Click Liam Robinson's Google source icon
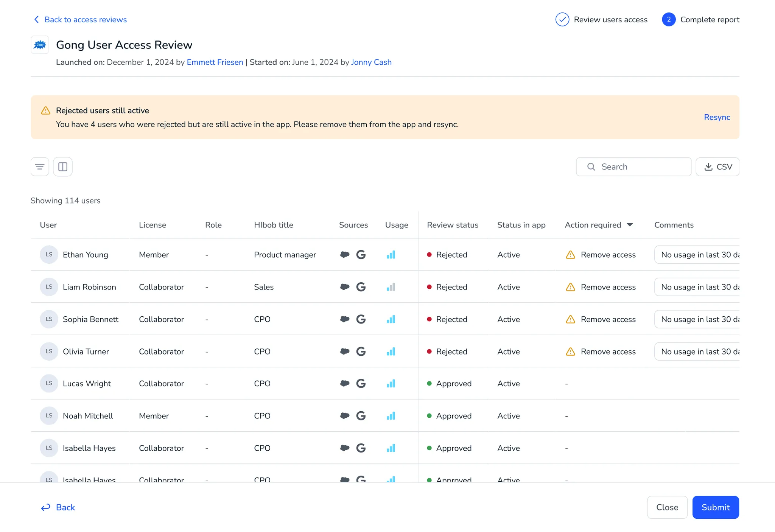 [x=361, y=287]
